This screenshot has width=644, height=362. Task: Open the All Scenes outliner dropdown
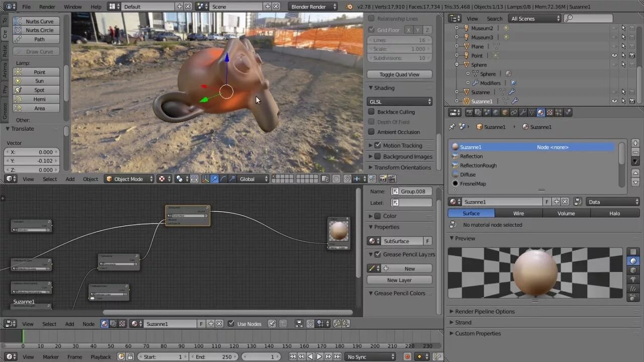534,19
